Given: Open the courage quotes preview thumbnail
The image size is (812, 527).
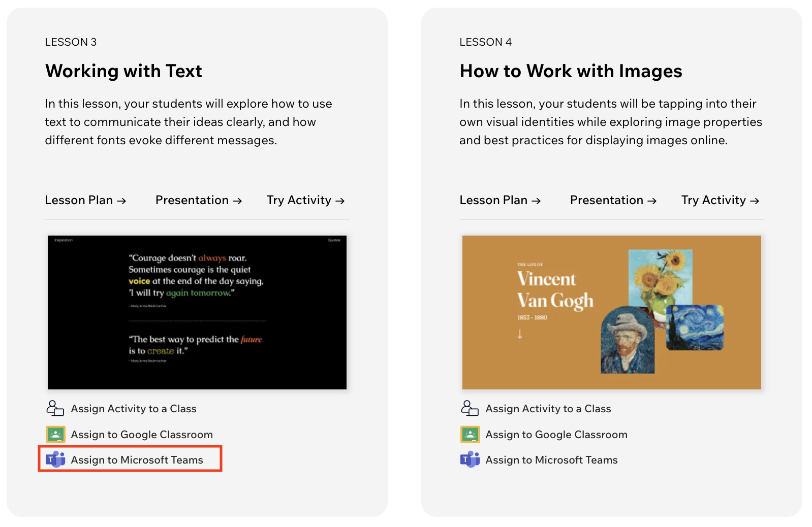Looking at the screenshot, I should click(197, 312).
